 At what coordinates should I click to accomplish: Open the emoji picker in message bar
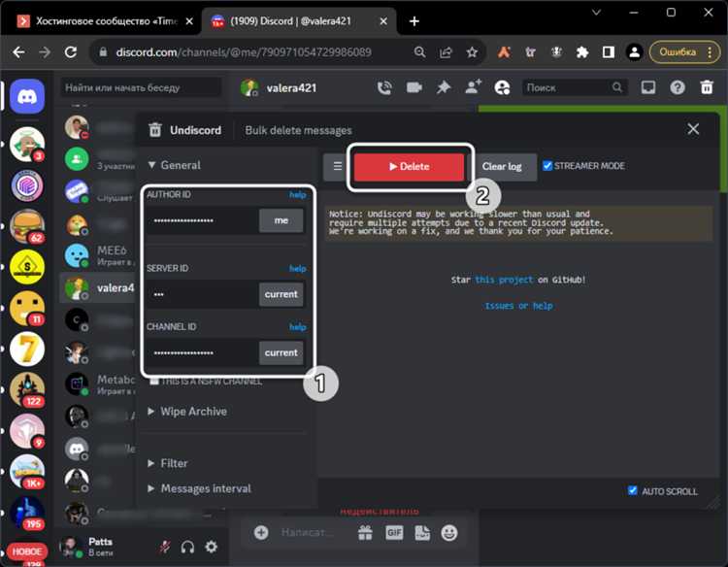coord(449,532)
